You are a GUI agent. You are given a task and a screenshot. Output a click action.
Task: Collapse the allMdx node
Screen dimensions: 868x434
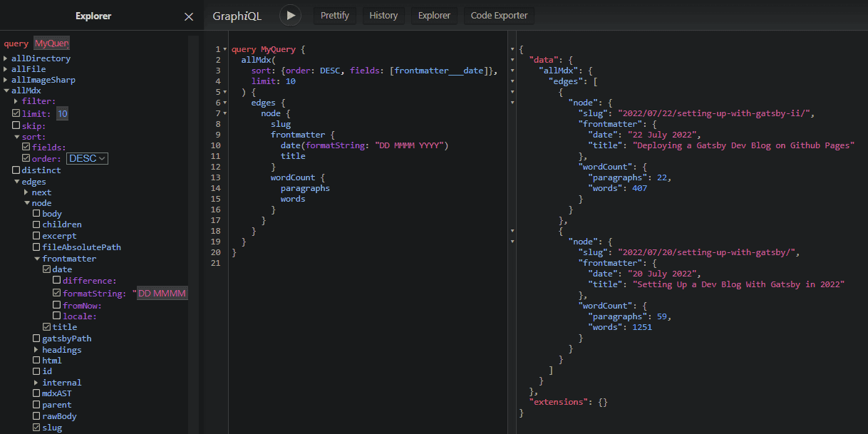(x=6, y=91)
